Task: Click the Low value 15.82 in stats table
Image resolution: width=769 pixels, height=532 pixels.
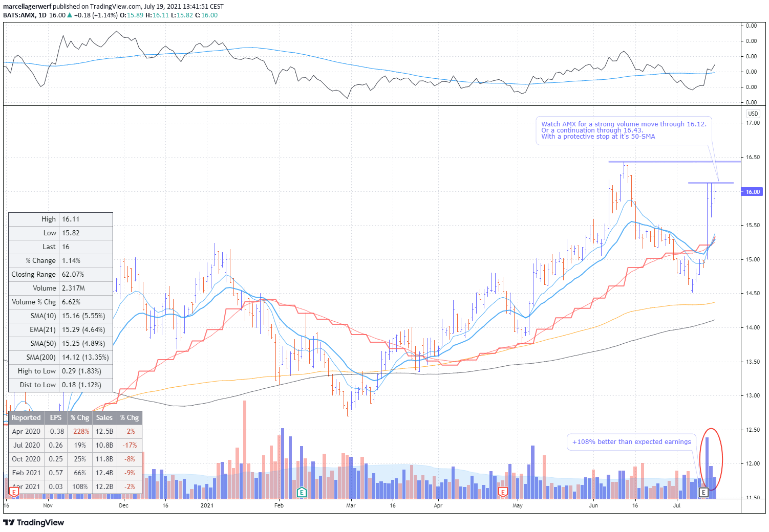Action: click(x=71, y=233)
